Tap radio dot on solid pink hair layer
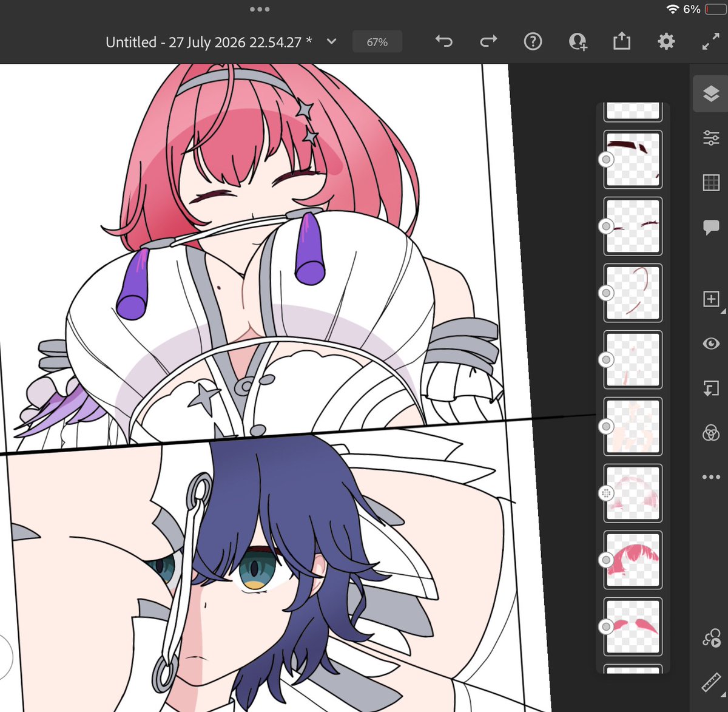Image resolution: width=728 pixels, height=712 pixels. pos(606,560)
